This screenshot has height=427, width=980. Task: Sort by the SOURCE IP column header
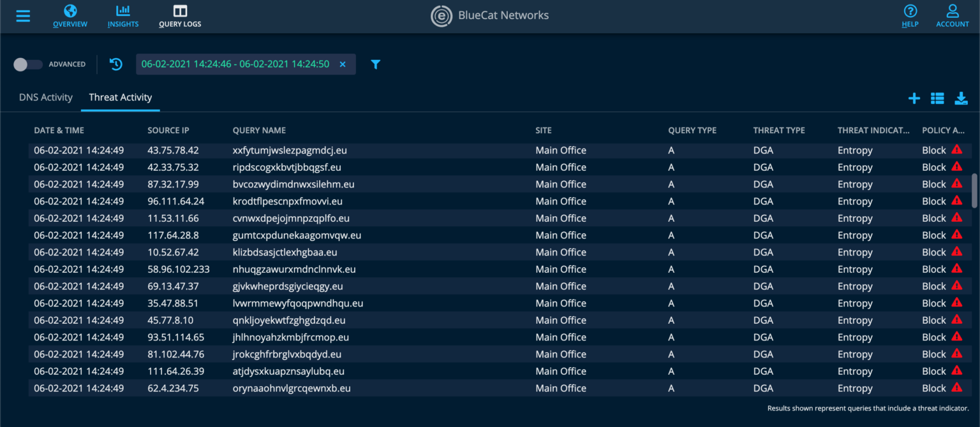[x=168, y=130]
